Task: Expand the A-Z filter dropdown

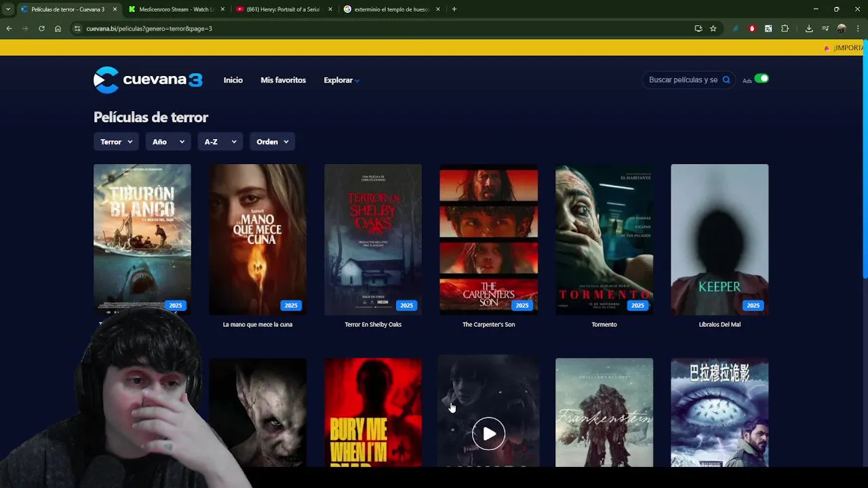Action: [x=220, y=142]
